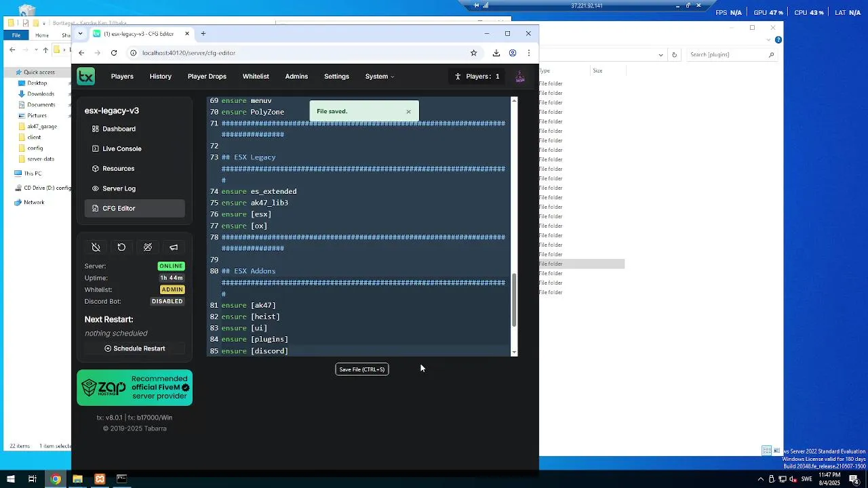
Task: Open the Admins page
Action: pos(296,77)
